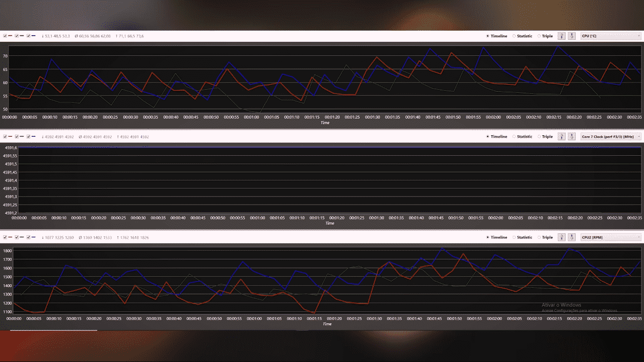
Task: Click the blue line color marker in temperature panel
Action: pyautogui.click(x=33, y=36)
